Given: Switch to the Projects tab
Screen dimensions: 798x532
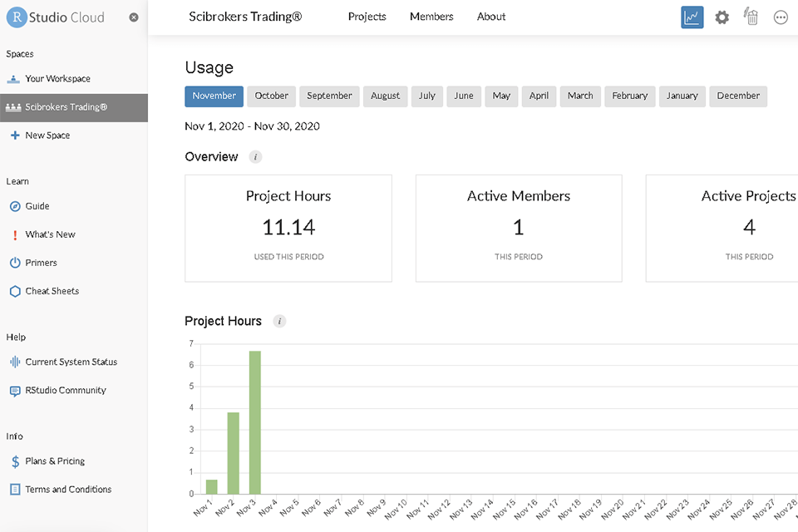Looking at the screenshot, I should click(x=367, y=17).
